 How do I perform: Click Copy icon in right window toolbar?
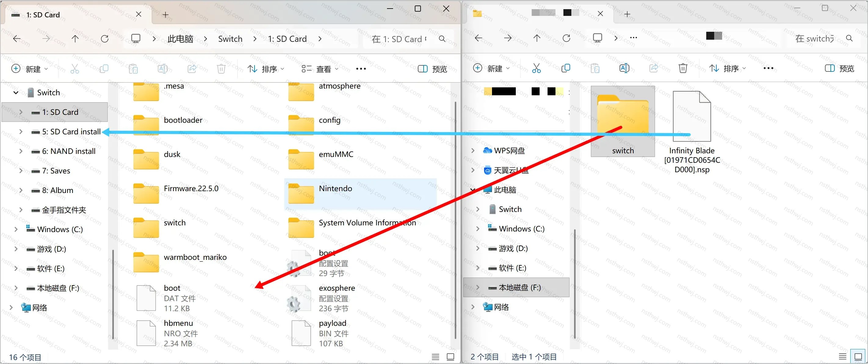point(566,68)
